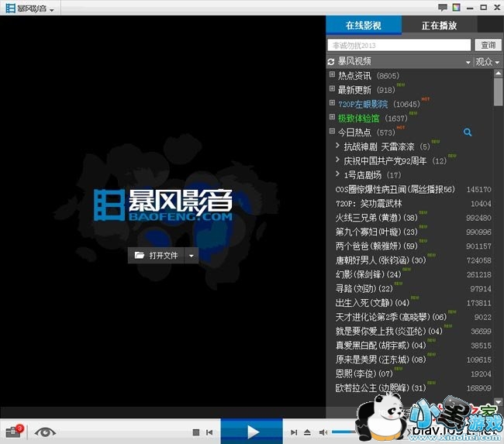Open 欧若拉公主(边熙峰)(31) entry
The image size is (504, 444).
click(413, 387)
